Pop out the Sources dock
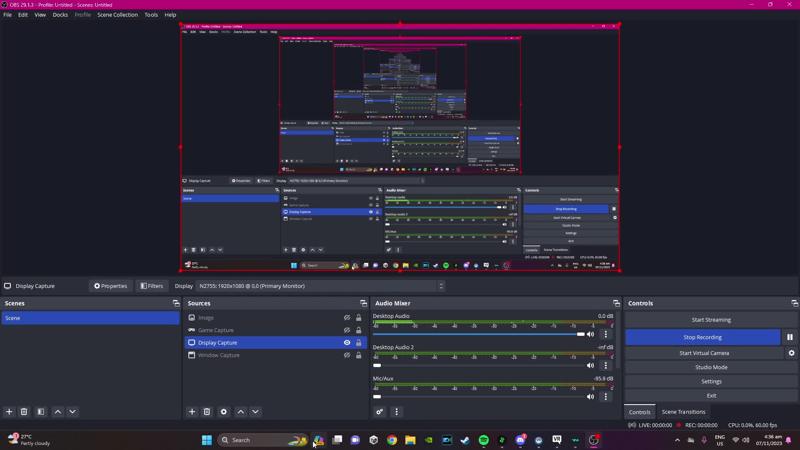 click(x=363, y=303)
